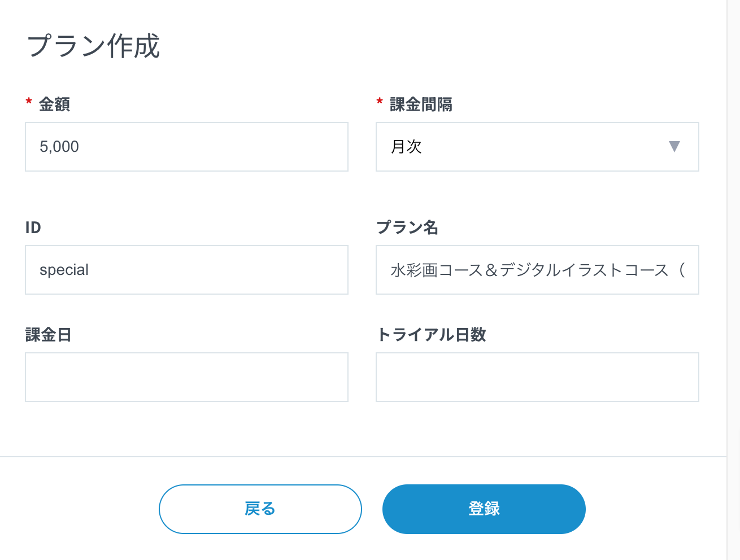
Task: Click the dropdown arrow in 課金間隔
Action: pyautogui.click(x=674, y=147)
